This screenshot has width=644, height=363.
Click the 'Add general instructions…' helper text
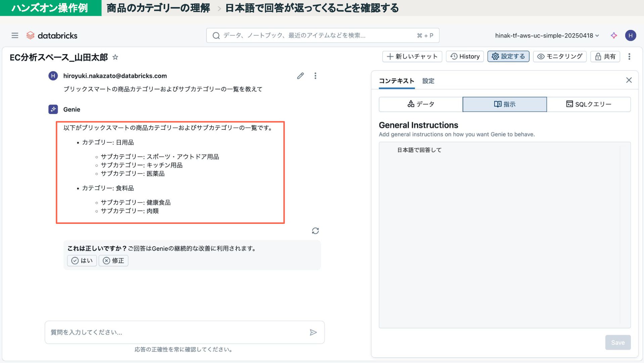(457, 134)
